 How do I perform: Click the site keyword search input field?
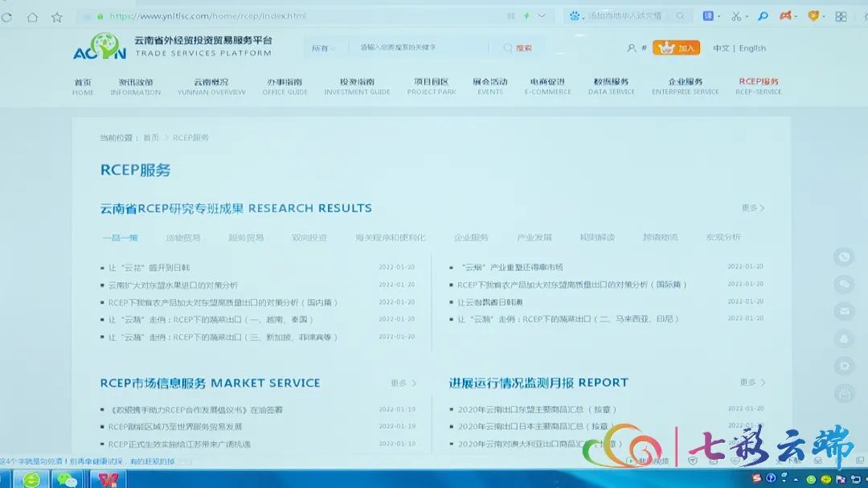click(418, 48)
